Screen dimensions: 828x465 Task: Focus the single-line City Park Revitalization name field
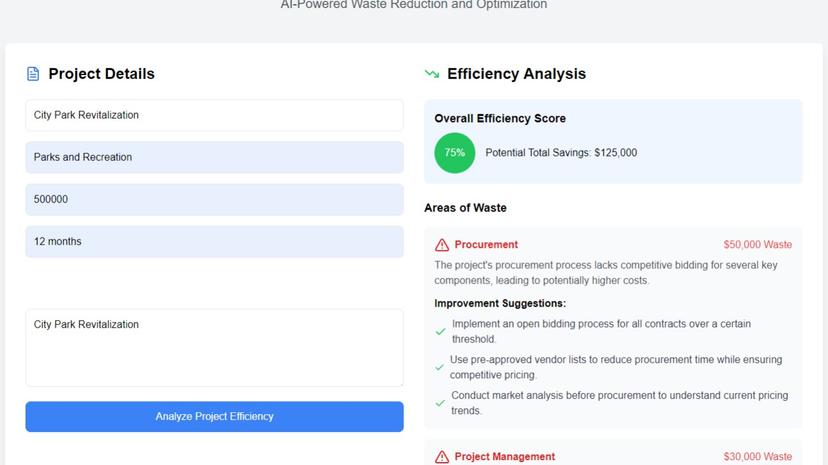pyautogui.click(x=214, y=115)
